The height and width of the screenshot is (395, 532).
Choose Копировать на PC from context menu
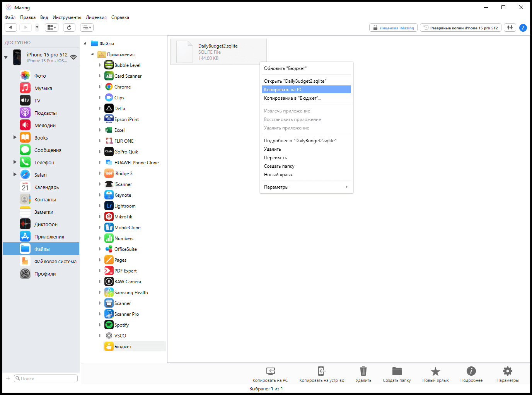coord(307,90)
